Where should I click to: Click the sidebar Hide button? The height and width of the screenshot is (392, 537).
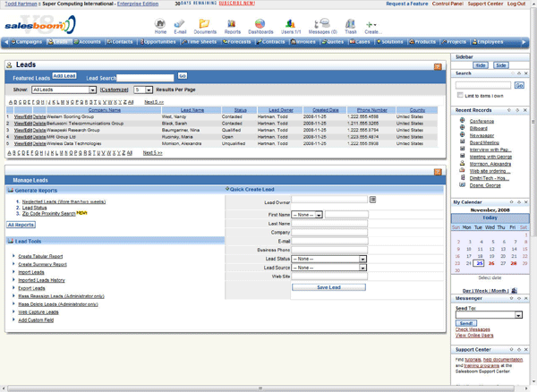click(481, 65)
